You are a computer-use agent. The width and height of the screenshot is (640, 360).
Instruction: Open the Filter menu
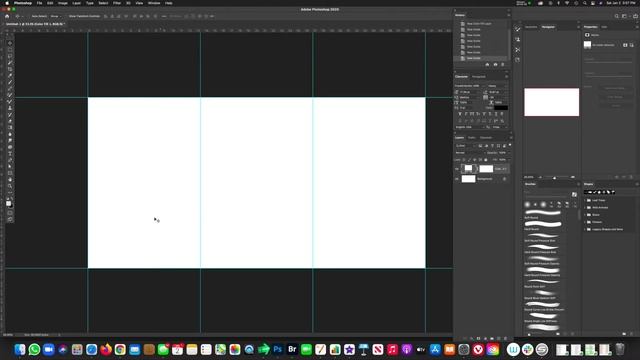[x=117, y=3]
